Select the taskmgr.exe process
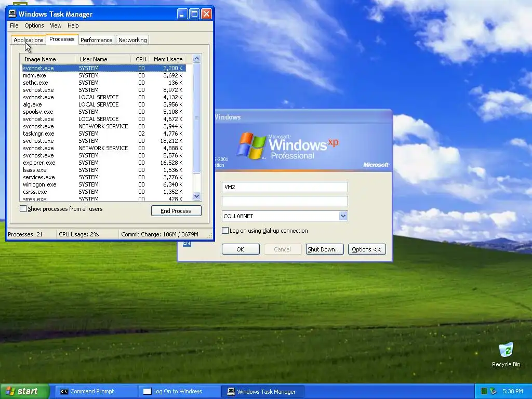Viewport: 532px width, 399px height. 103,134
